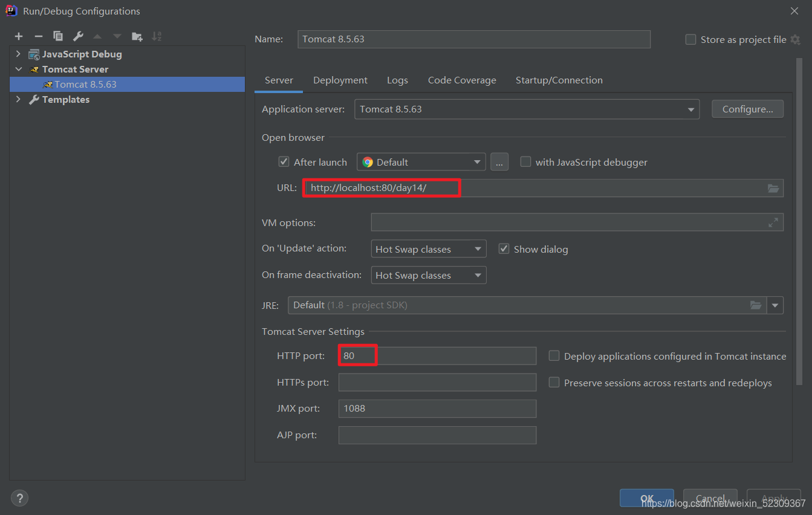Click the Cancel button
This screenshot has height=515, width=812.
710,498
